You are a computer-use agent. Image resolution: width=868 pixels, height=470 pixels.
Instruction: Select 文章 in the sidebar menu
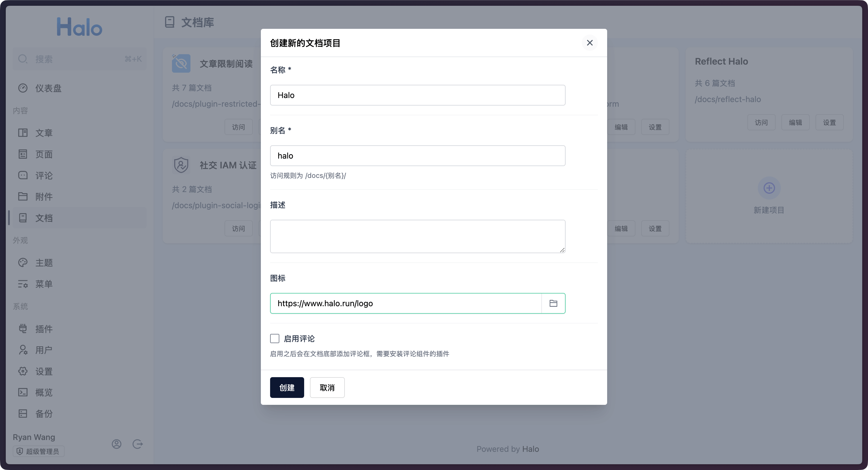point(44,133)
